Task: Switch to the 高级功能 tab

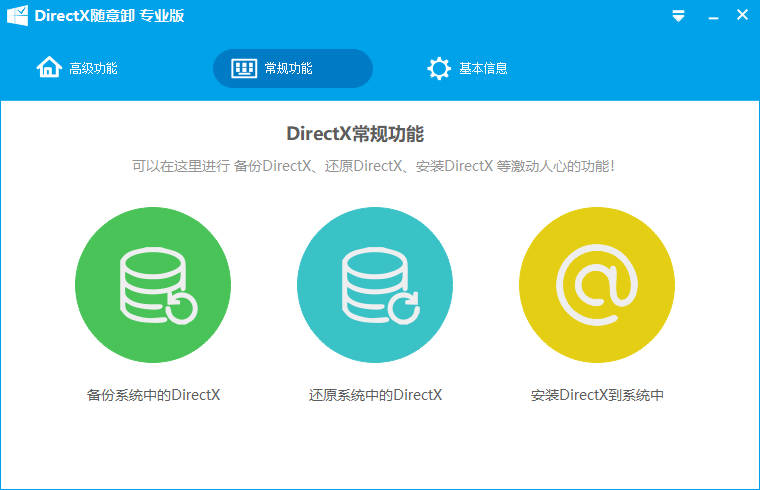Action: (93, 68)
